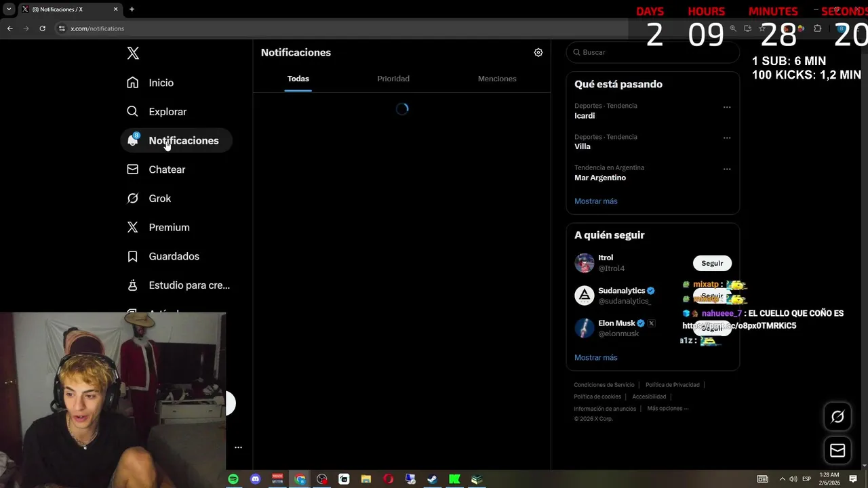Open Chrome extensions puzzle icon

point(817,28)
